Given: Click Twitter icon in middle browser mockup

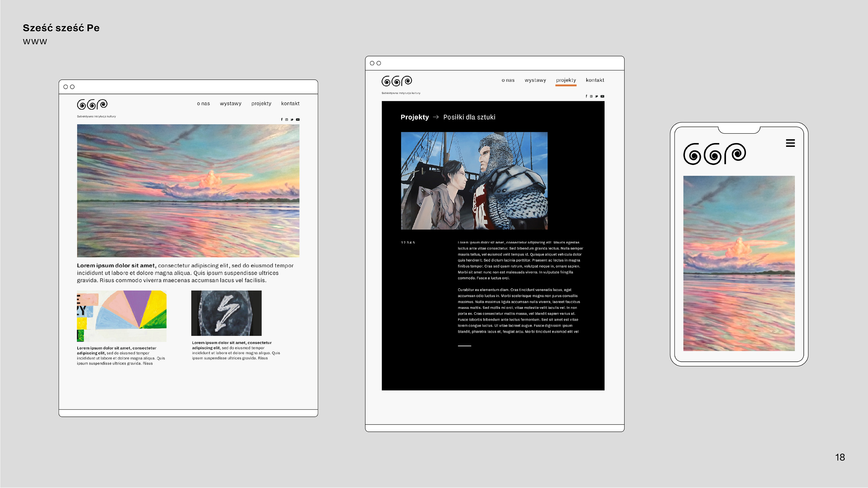Looking at the screenshot, I should pos(597,96).
